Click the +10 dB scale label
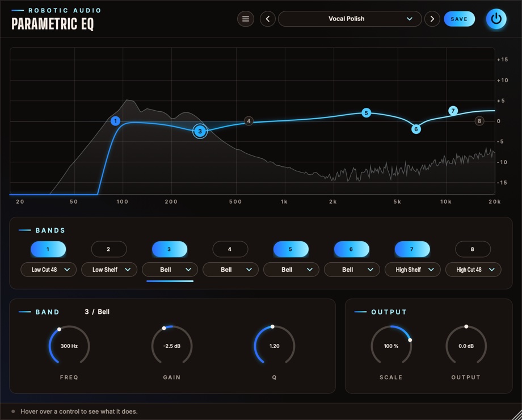 (x=502, y=80)
